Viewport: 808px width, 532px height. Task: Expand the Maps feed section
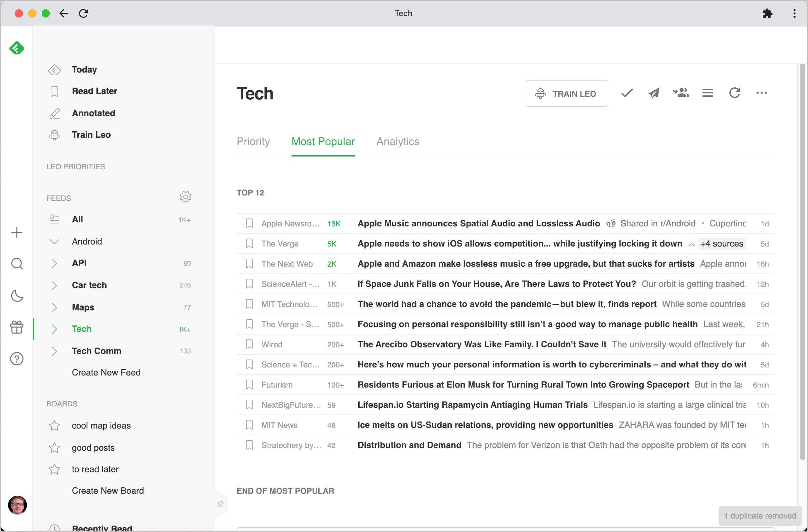pos(53,307)
